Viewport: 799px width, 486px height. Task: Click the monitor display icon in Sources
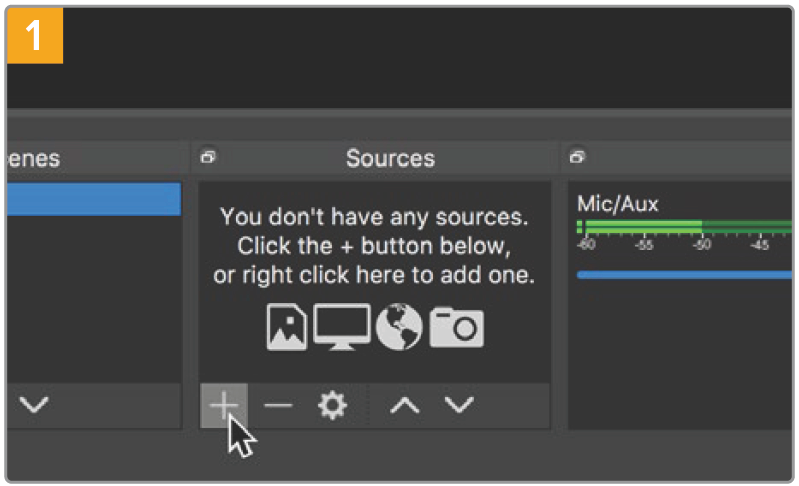pyautogui.click(x=342, y=327)
